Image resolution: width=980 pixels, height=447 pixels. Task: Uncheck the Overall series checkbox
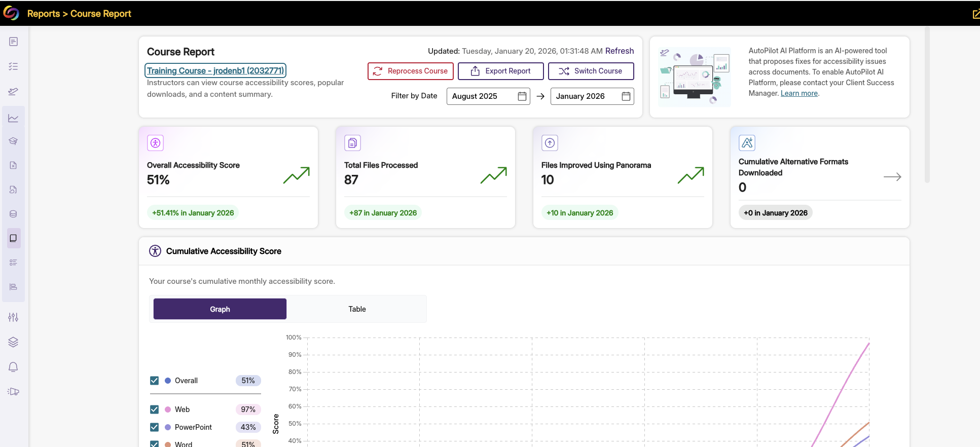point(155,381)
